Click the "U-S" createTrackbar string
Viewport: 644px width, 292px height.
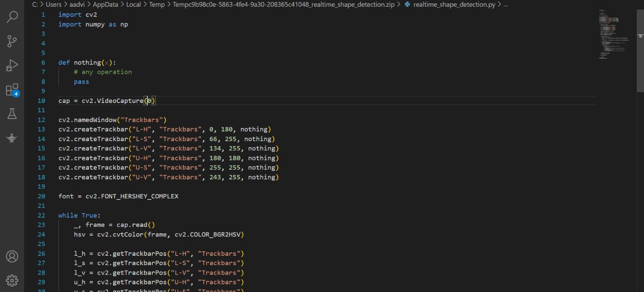142,167
